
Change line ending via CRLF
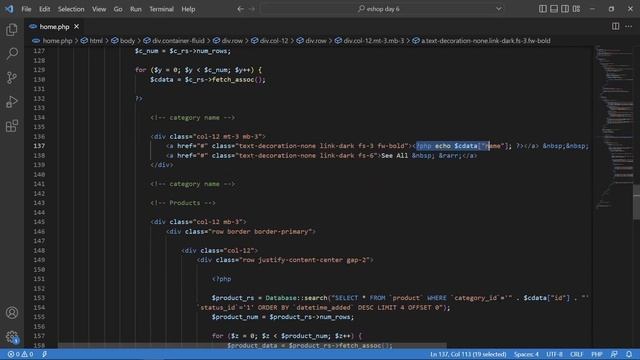576,354
